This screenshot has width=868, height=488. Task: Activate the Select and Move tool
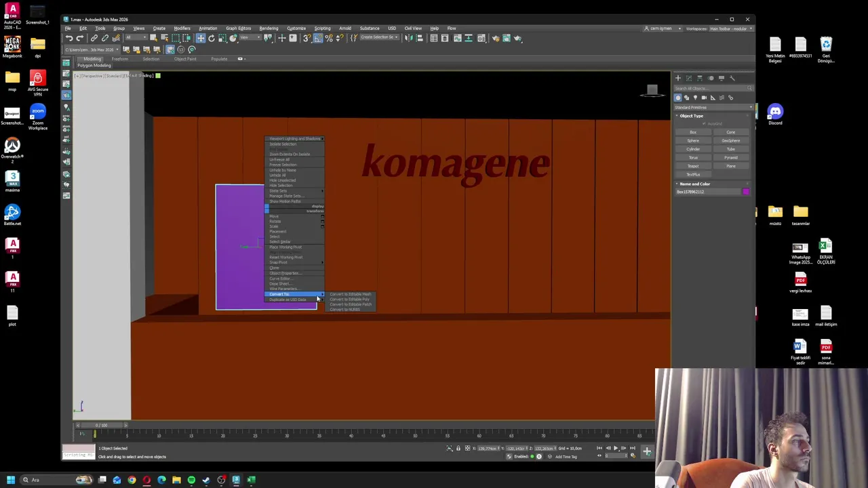pyautogui.click(x=200, y=38)
